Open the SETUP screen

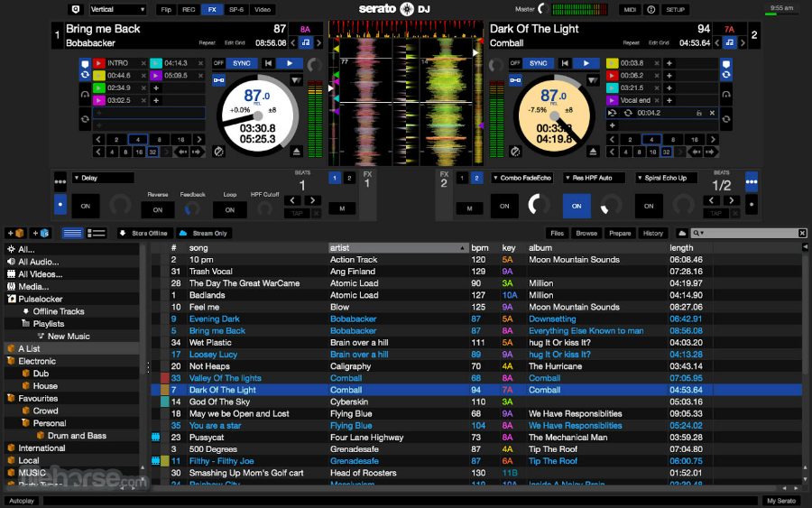(x=675, y=9)
